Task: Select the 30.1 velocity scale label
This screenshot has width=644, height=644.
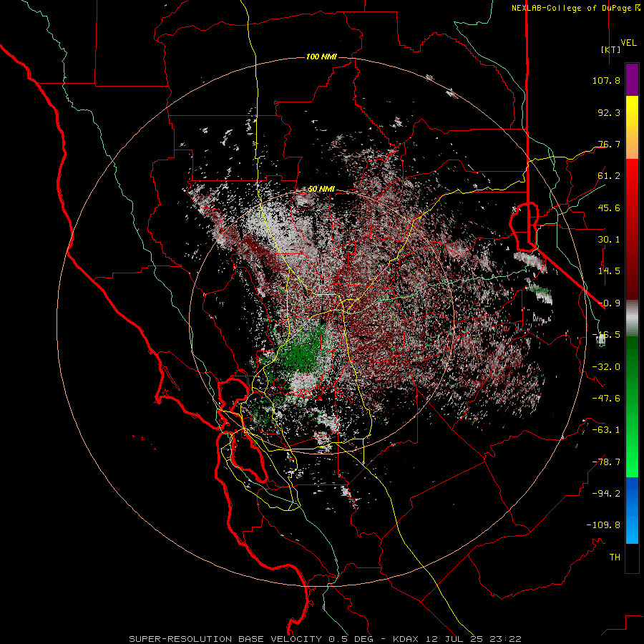Action: coord(609,240)
